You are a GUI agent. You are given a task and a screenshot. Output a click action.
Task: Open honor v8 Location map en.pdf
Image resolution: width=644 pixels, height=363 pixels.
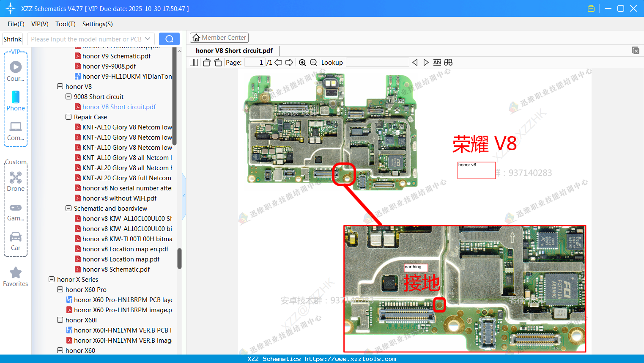(121, 249)
